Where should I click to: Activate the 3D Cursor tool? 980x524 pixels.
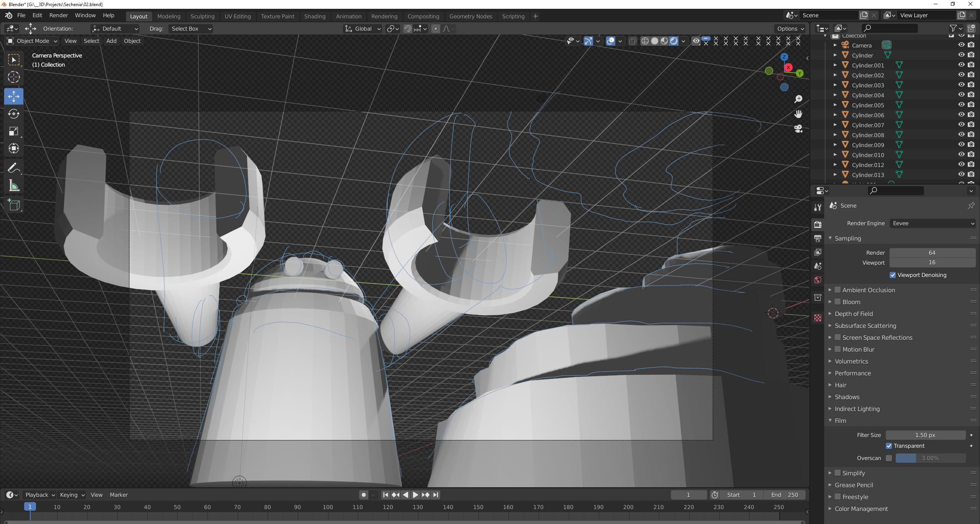(14, 77)
